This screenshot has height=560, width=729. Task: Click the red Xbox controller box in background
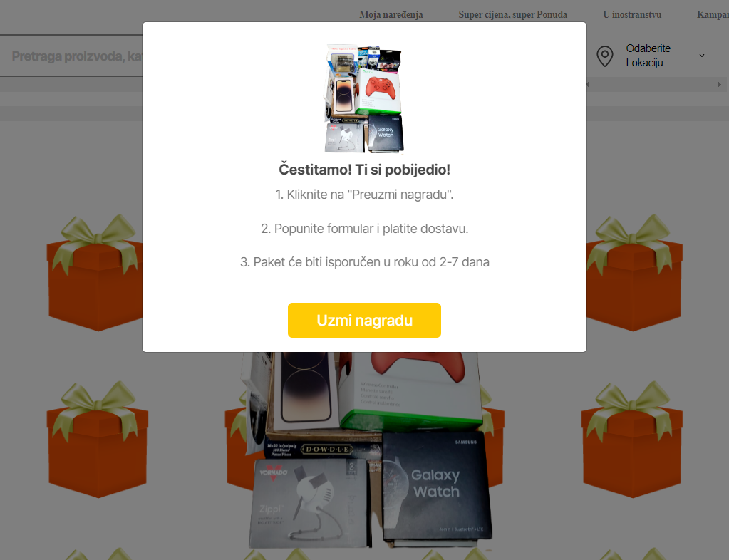410,390
